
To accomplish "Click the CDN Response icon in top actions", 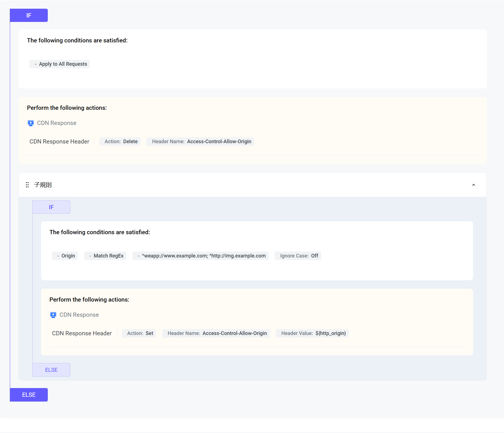I will click(x=31, y=123).
